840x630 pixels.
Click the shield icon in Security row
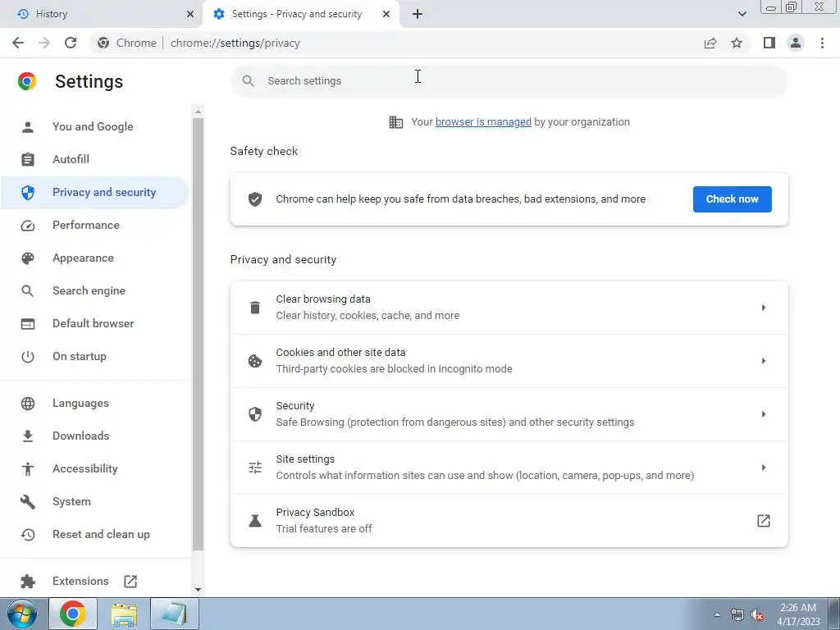pos(255,414)
